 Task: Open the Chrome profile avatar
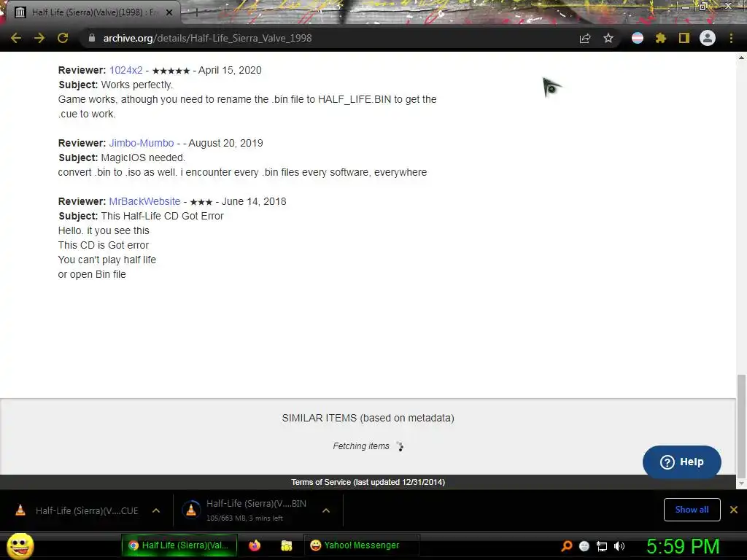point(708,38)
